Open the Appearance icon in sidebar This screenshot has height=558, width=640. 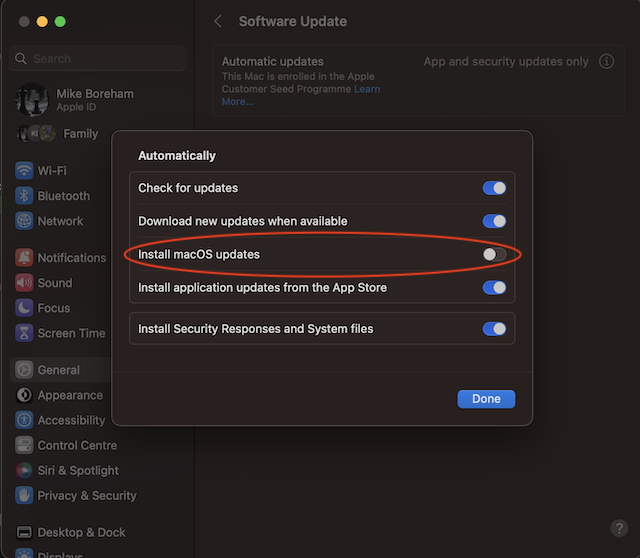tap(24, 395)
